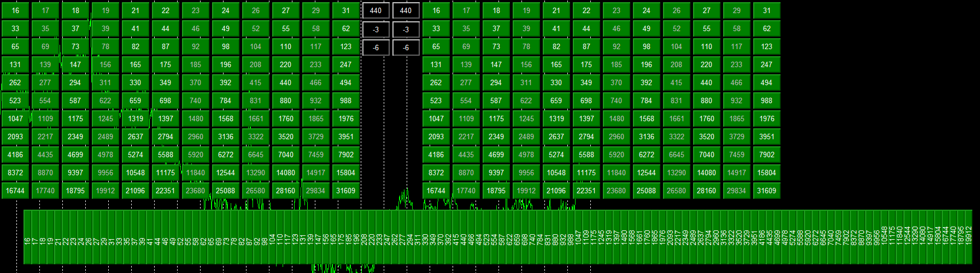Select the 19912 band in bottom strip
This screenshot has height=273, width=980.
tap(969, 237)
